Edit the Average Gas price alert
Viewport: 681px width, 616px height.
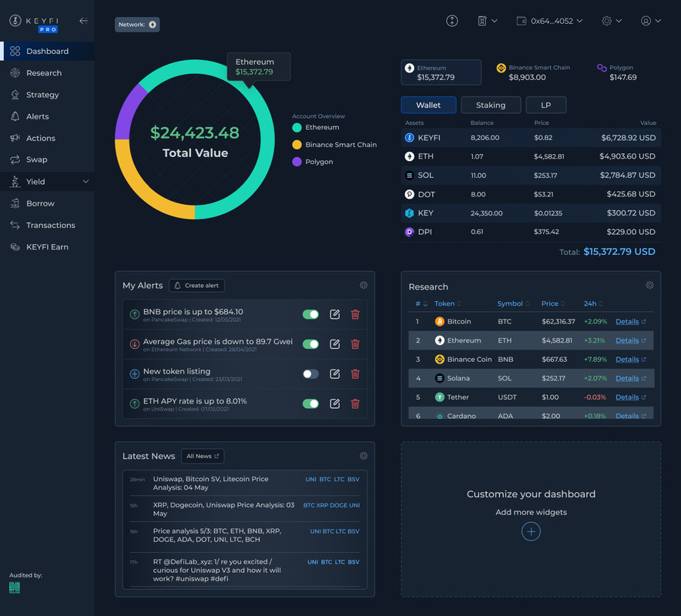tap(335, 344)
